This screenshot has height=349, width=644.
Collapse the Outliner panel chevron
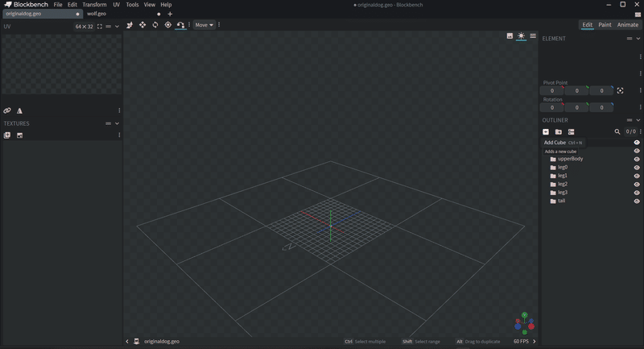pyautogui.click(x=638, y=120)
